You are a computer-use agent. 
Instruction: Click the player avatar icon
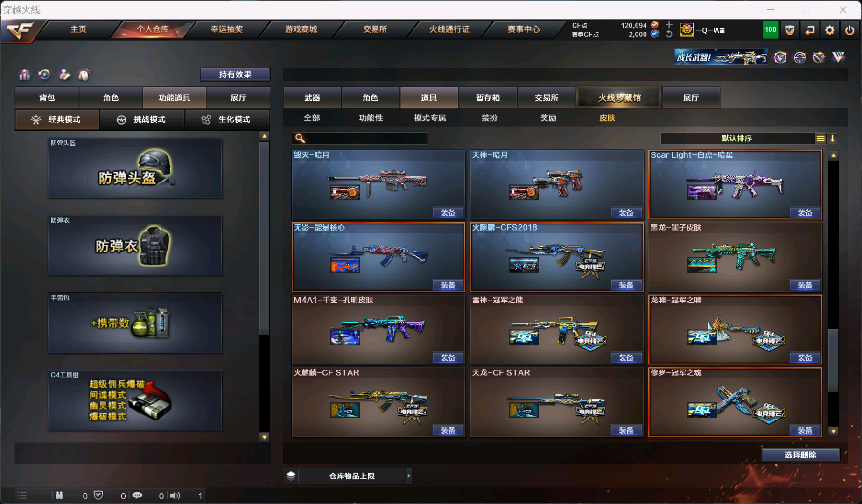pos(687,30)
